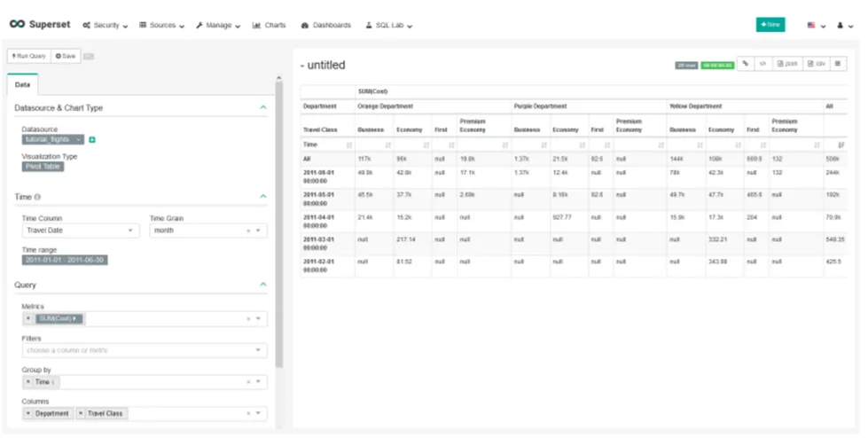Open the tutorial_flights datasource dropdown
The image size is (868, 438).
tap(53, 139)
